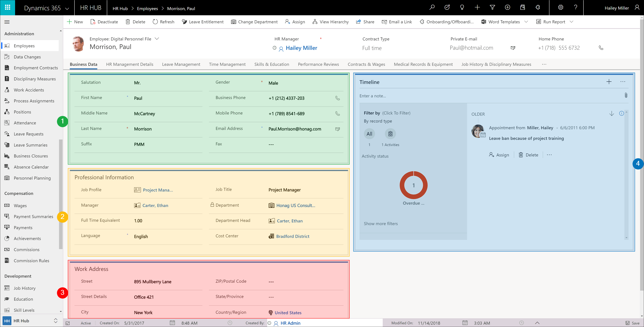The height and width of the screenshot is (327, 644).
Task: Click Employees in the breadcrumb
Action: (x=147, y=9)
